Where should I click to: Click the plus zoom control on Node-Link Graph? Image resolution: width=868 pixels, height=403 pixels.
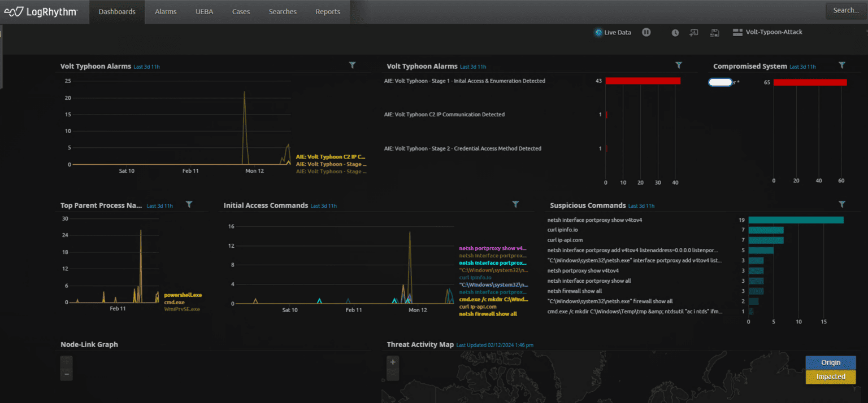coord(66,360)
